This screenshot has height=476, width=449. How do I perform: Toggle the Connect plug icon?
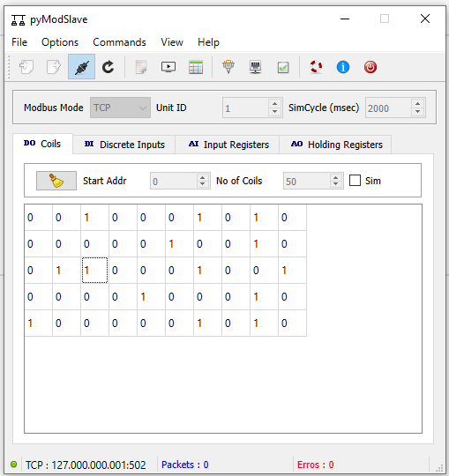coord(81,67)
